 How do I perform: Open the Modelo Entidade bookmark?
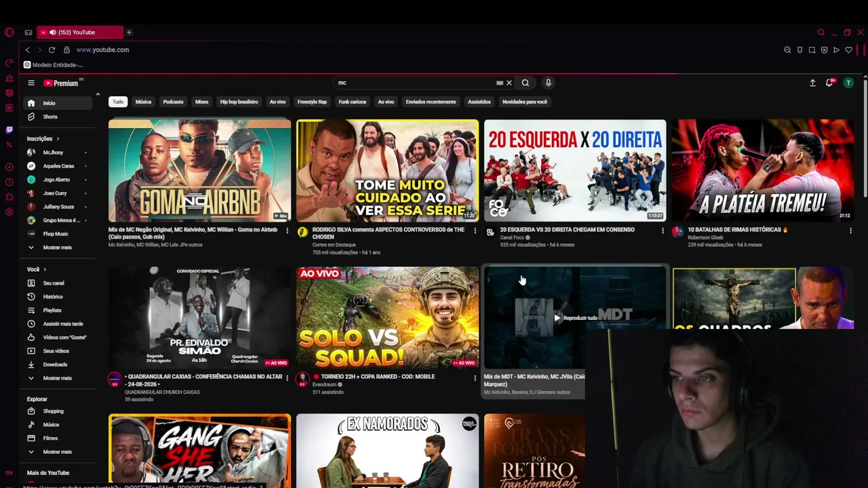point(54,65)
